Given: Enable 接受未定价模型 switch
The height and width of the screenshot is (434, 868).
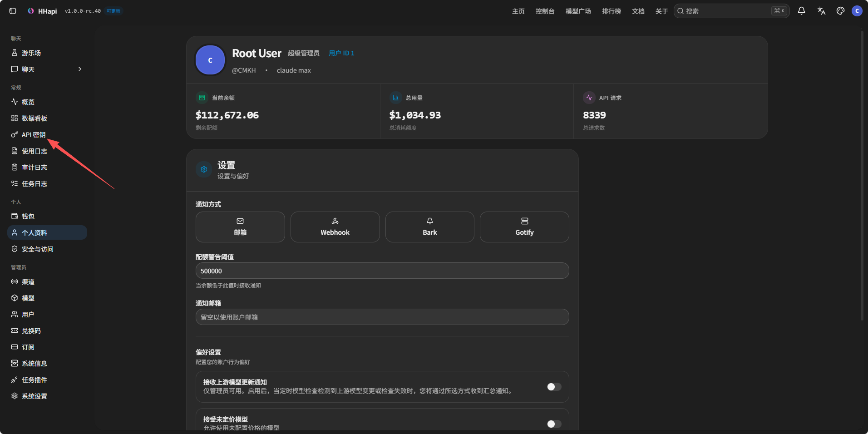Looking at the screenshot, I should [x=554, y=424].
